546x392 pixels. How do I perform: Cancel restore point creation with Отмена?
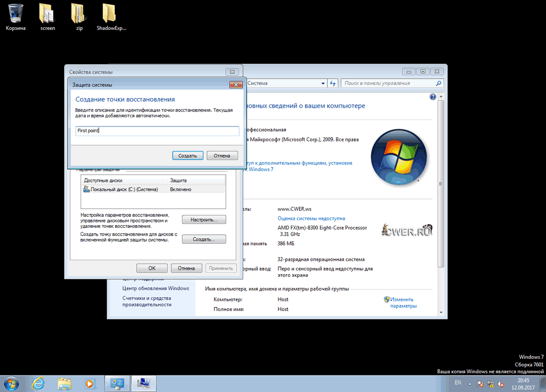pos(222,156)
